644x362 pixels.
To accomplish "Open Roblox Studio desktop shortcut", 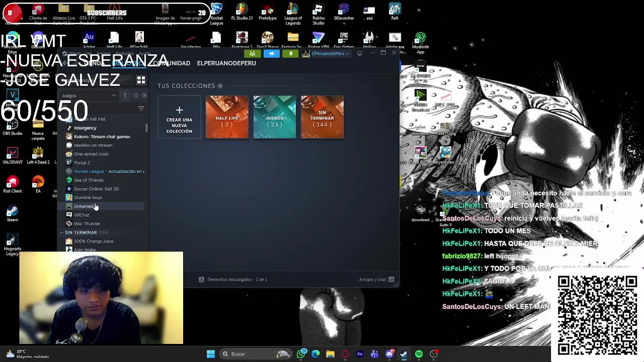I will click(x=318, y=14).
